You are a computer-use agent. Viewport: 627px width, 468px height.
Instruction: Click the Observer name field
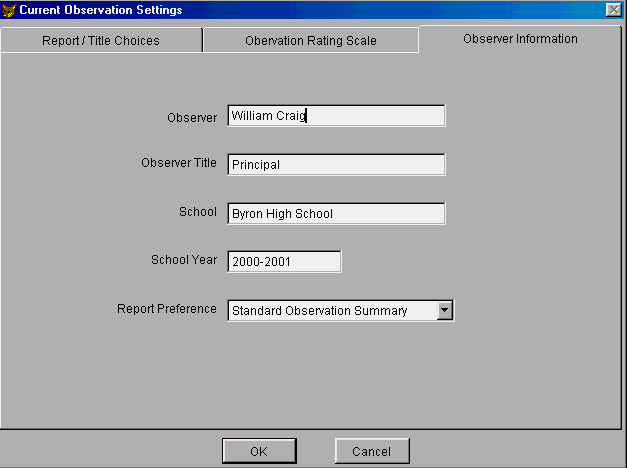pyautogui.click(x=336, y=116)
